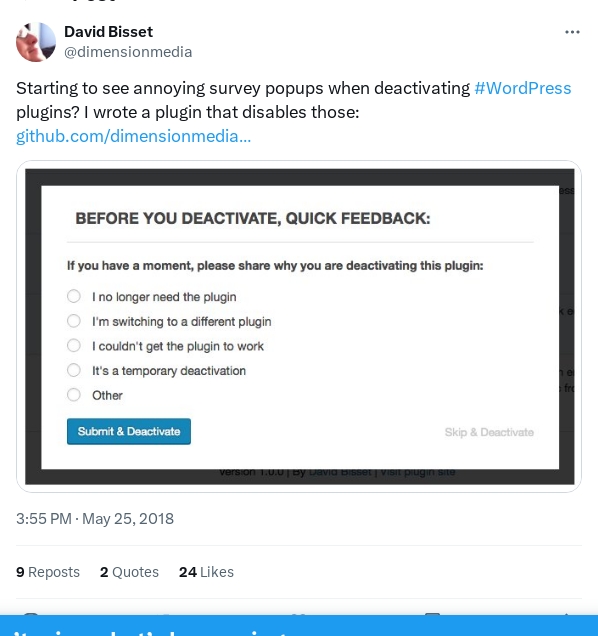Screen dimensions: 598x636
Task: View the 24 Likes list
Action: click(x=206, y=572)
